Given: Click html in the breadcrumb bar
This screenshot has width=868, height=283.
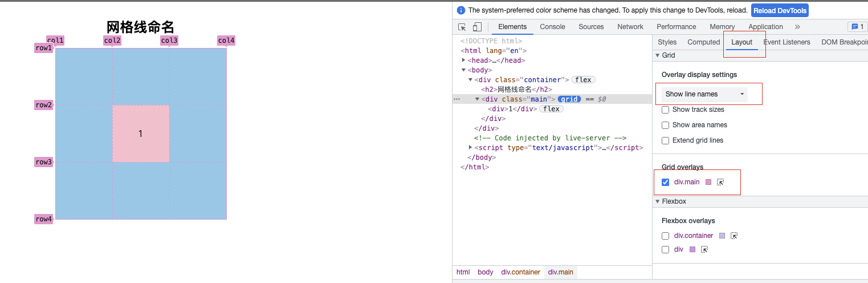Looking at the screenshot, I should click(x=463, y=272).
